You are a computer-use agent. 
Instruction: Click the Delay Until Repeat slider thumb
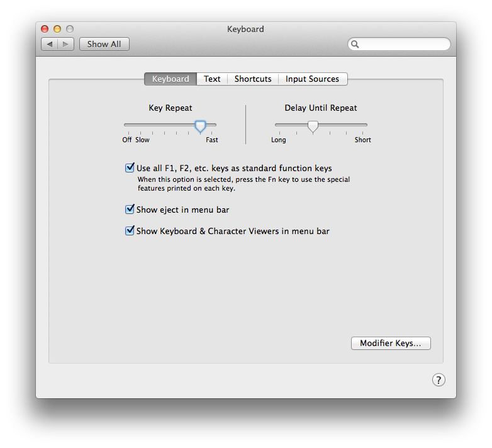(x=313, y=126)
